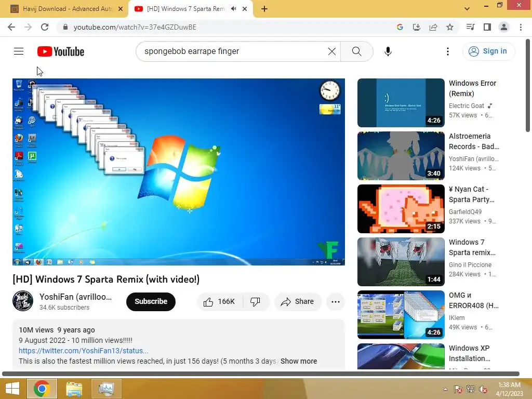Open the Chrome profile avatar
The image size is (532, 399).
pos(504,27)
